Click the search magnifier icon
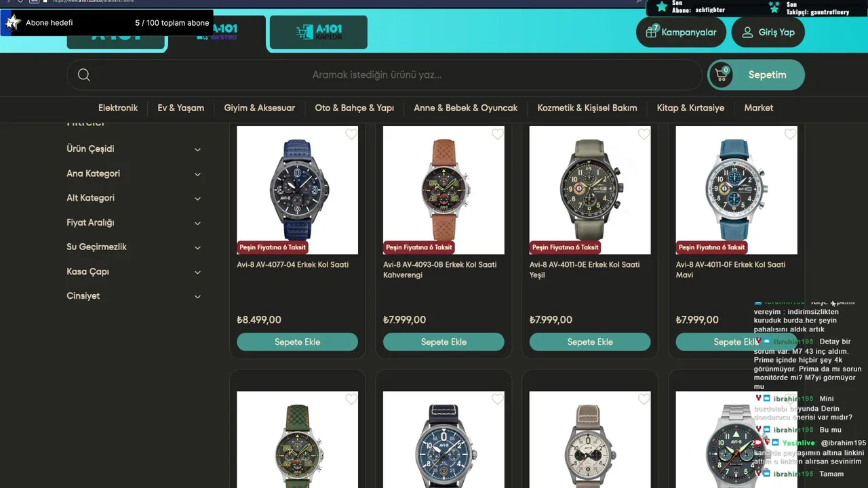Screen dimensions: 868x488 tap(84, 75)
